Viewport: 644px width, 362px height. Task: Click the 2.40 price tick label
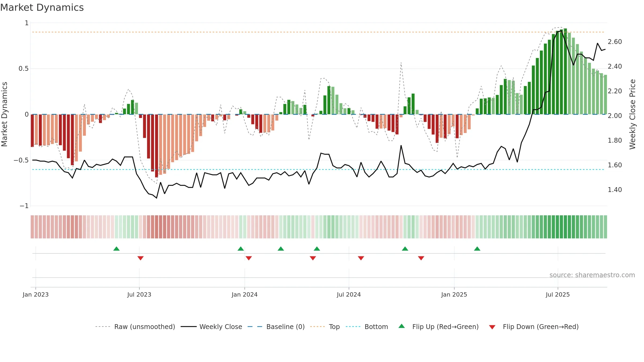[615, 66]
